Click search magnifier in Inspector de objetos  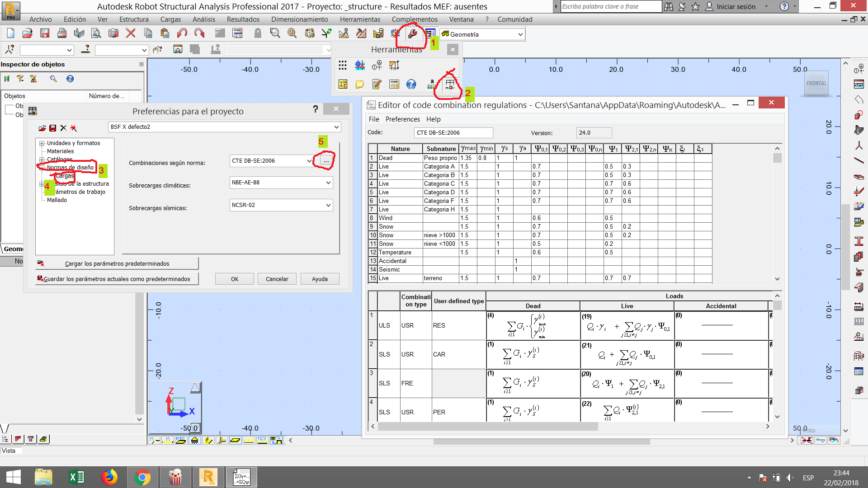pyautogui.click(x=53, y=79)
